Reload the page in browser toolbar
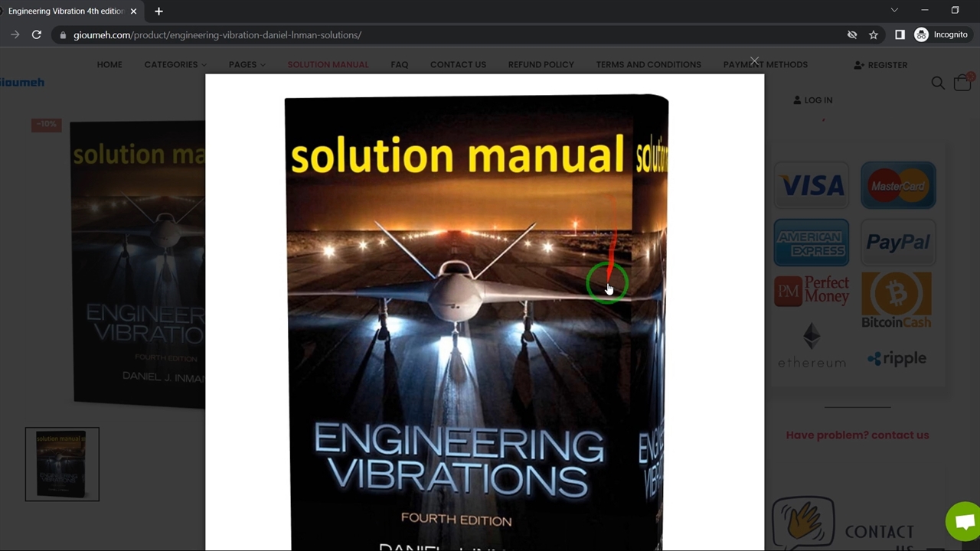 tap(36, 34)
